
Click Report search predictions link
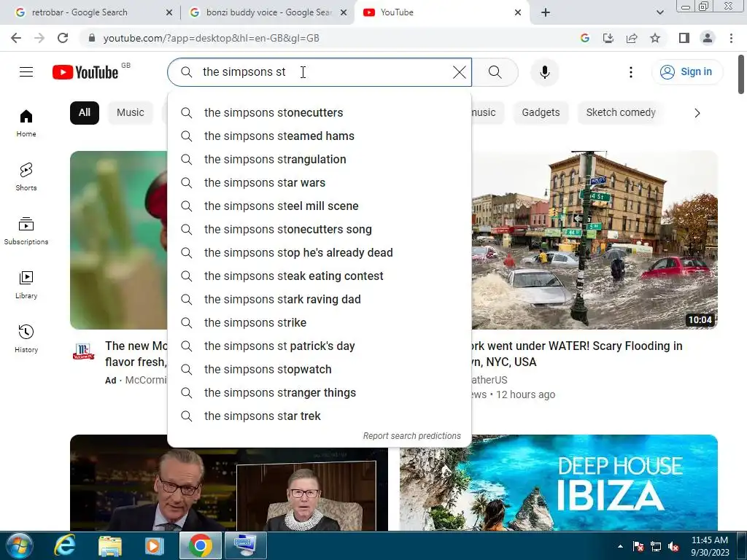(x=411, y=436)
